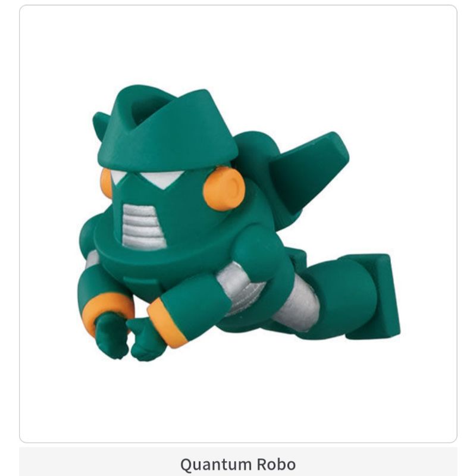Screen dimensions: 476x476
Task: Click the green helmet crest of the robot
Action: coord(168,127)
